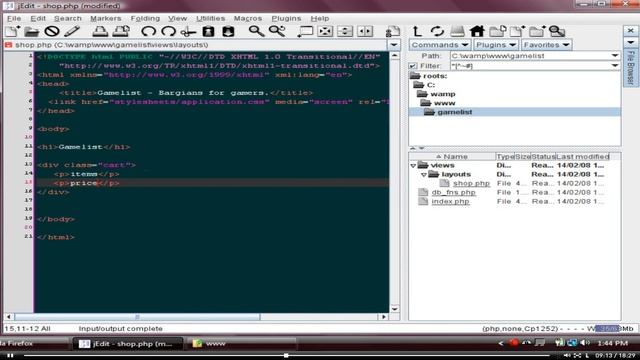Click the Unsplit view icon
This screenshot has width=640, height=360.
(x=325, y=31)
